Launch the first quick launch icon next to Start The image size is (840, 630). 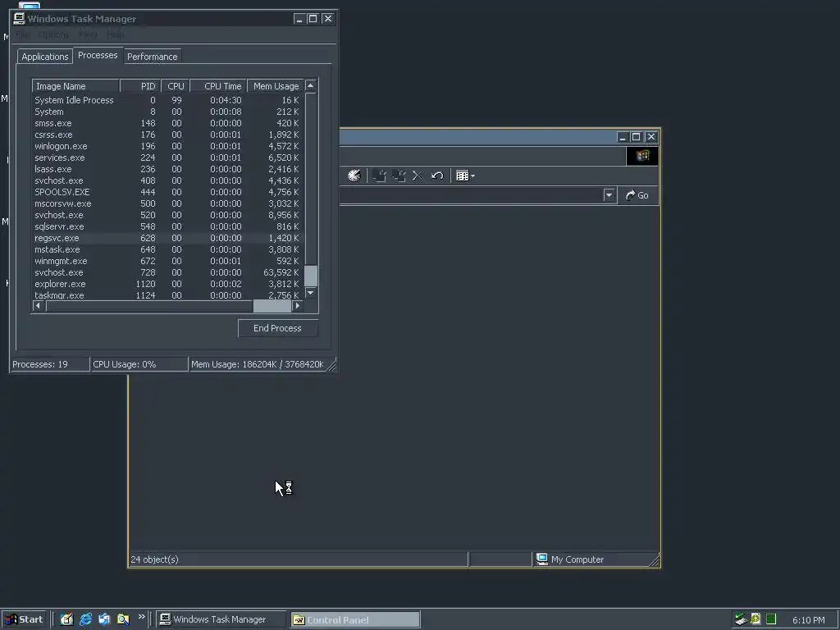click(66, 619)
